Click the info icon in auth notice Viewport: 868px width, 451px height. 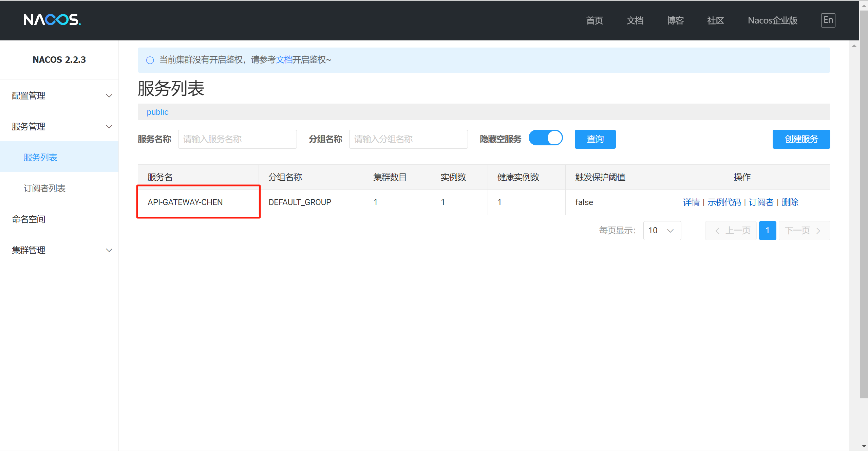click(150, 60)
